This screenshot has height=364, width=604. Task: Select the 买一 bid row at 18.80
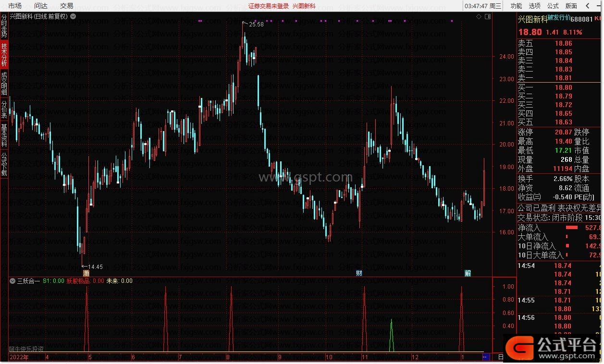pyautogui.click(x=560, y=87)
